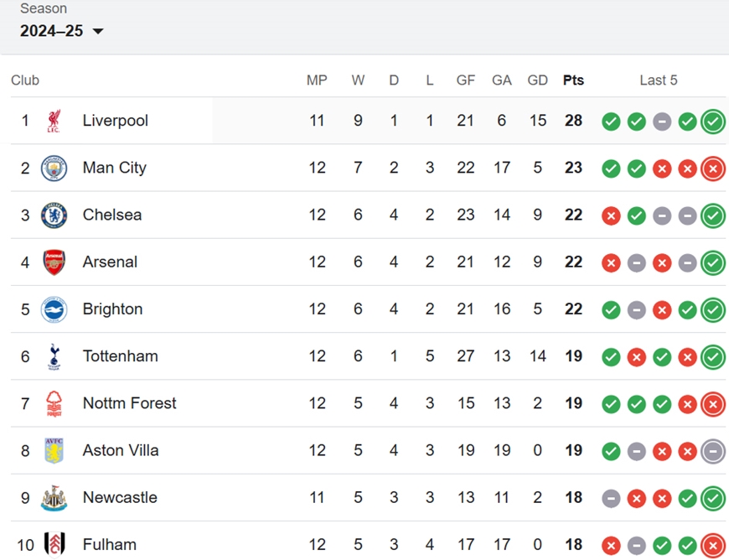This screenshot has width=729, height=560.
Task: Select Liverpool's most recent win result
Action: [713, 122]
